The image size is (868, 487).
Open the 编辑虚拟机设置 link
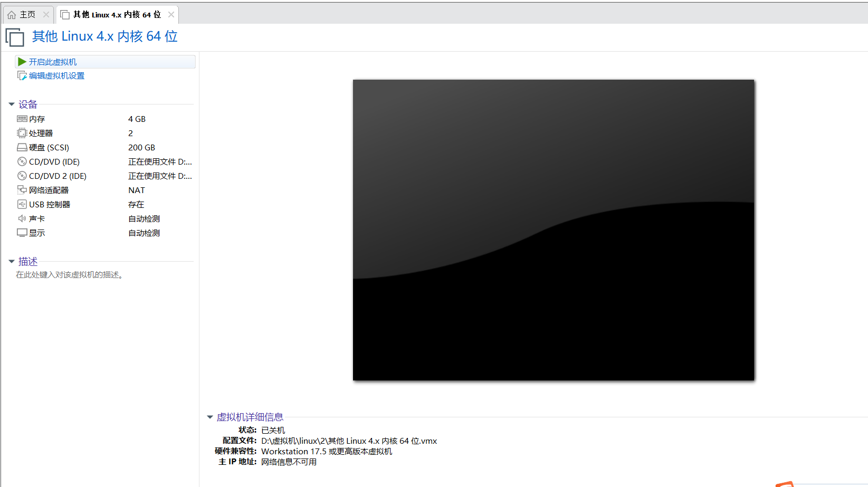[56, 76]
